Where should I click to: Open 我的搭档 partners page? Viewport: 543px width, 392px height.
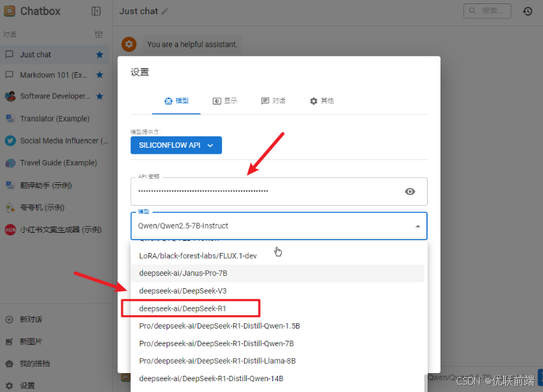point(55,364)
